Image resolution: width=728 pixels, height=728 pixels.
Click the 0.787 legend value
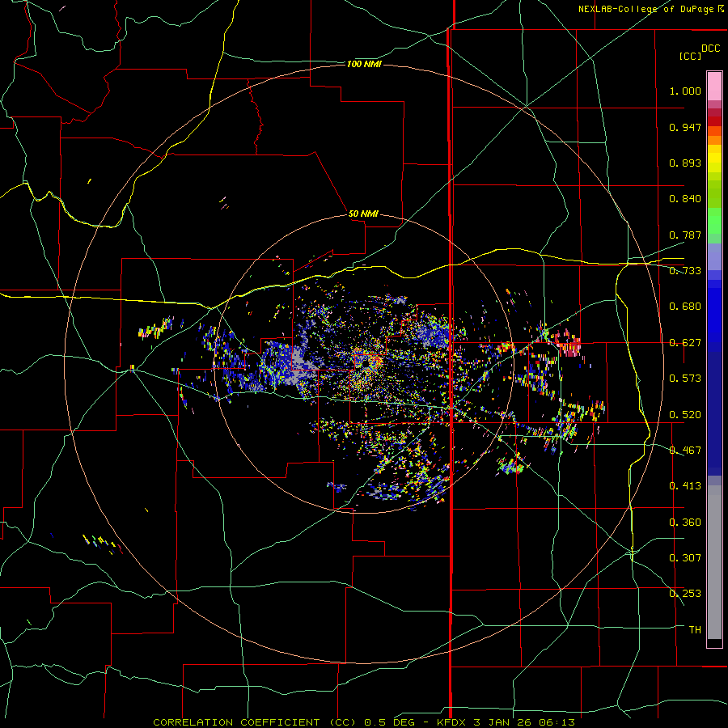click(x=685, y=235)
